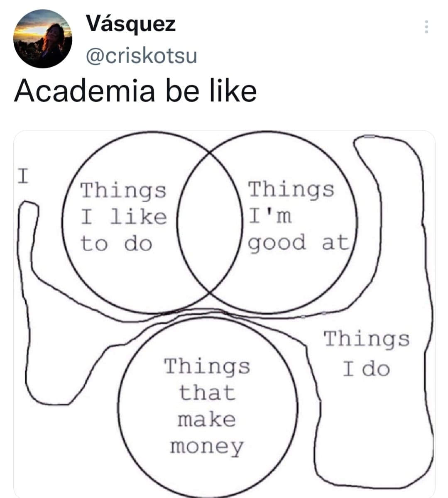Click the 'Things I like to do' label
Viewport: 448px width, 498px height.
click(123, 217)
